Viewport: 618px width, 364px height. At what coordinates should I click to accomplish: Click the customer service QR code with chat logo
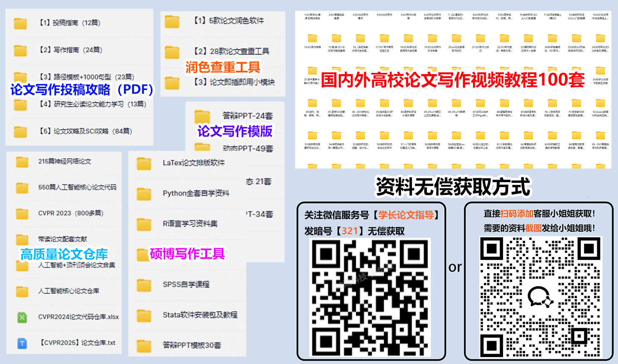coord(541,297)
